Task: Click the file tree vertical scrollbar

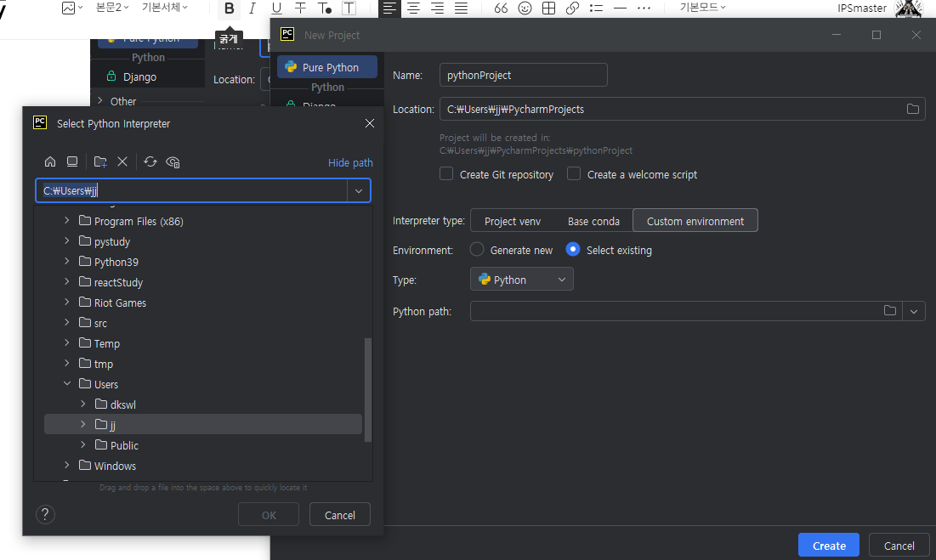Action: coord(368,389)
